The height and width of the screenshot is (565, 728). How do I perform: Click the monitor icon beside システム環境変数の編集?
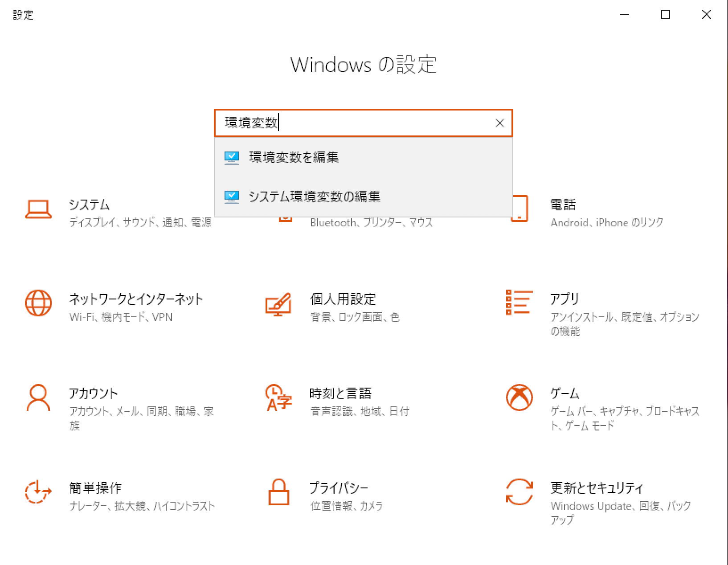click(x=232, y=197)
